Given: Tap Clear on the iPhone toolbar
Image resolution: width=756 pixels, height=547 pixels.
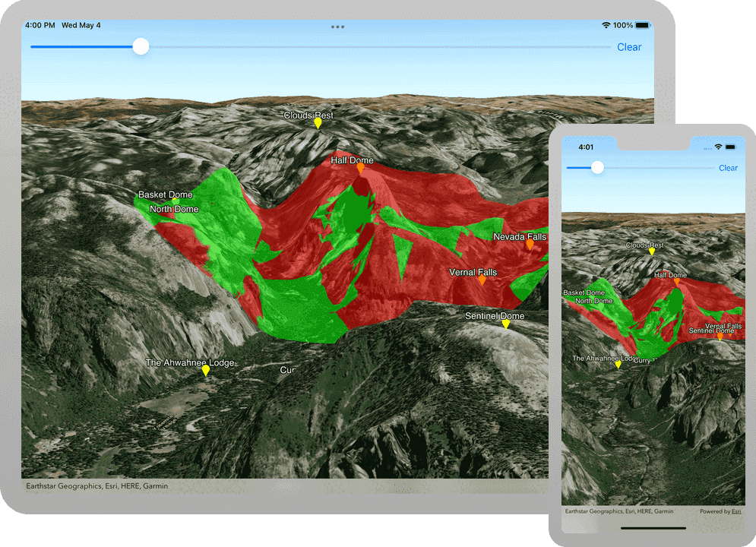Looking at the screenshot, I should (x=728, y=168).
